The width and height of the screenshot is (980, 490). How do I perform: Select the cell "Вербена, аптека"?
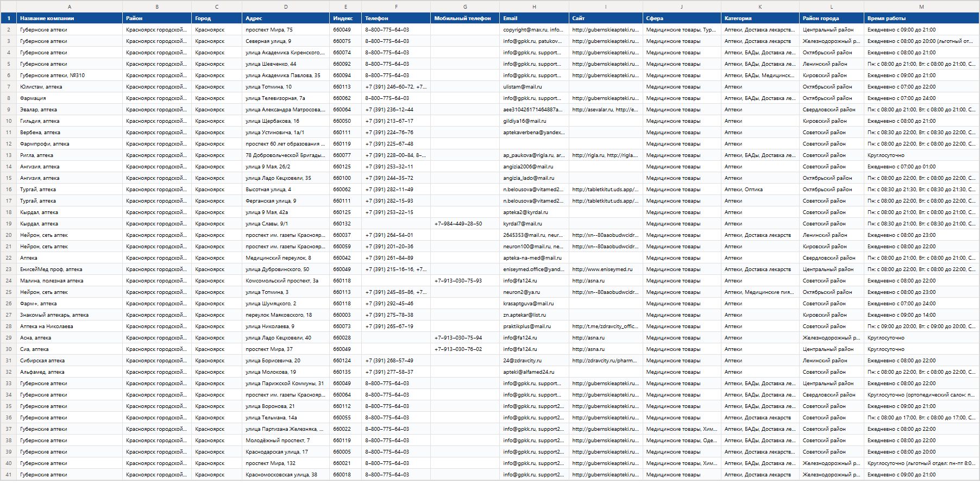[x=70, y=133]
